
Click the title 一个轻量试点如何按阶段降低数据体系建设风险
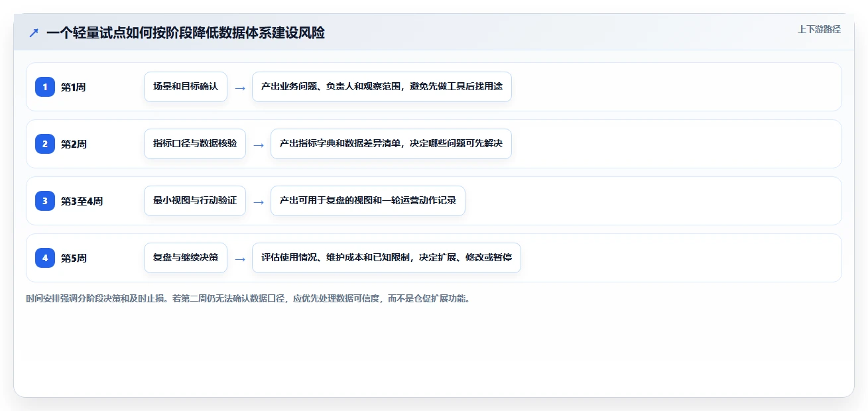(186, 32)
